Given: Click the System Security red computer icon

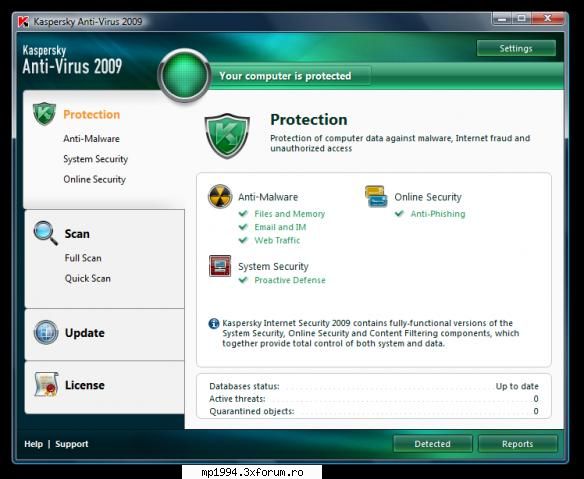Looking at the screenshot, I should 220,266.
